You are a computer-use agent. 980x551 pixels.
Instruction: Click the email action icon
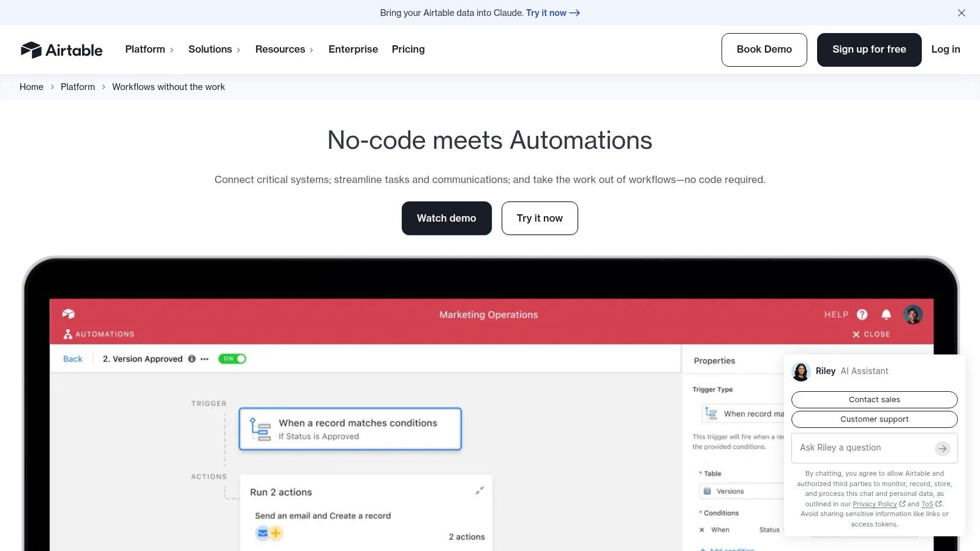[x=262, y=533]
